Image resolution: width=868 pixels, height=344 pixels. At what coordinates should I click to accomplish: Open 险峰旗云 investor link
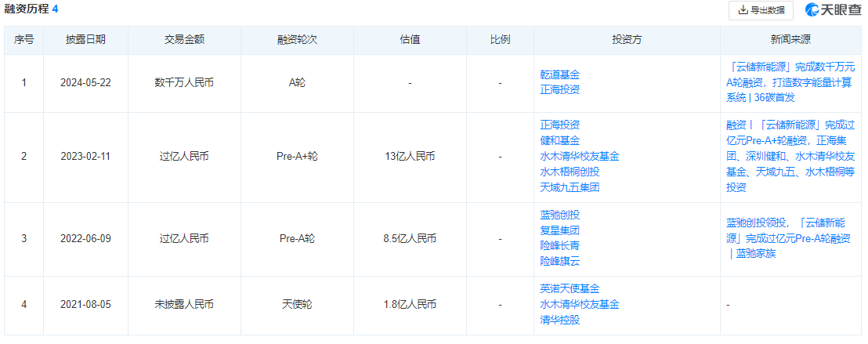tap(559, 262)
